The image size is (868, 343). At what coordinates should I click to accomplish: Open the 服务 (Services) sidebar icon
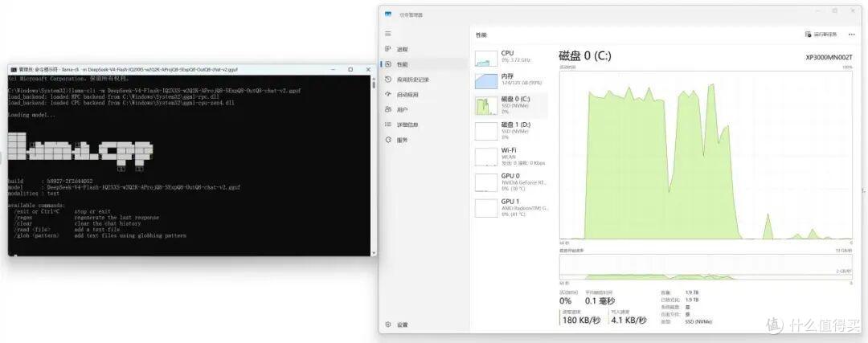coord(388,140)
